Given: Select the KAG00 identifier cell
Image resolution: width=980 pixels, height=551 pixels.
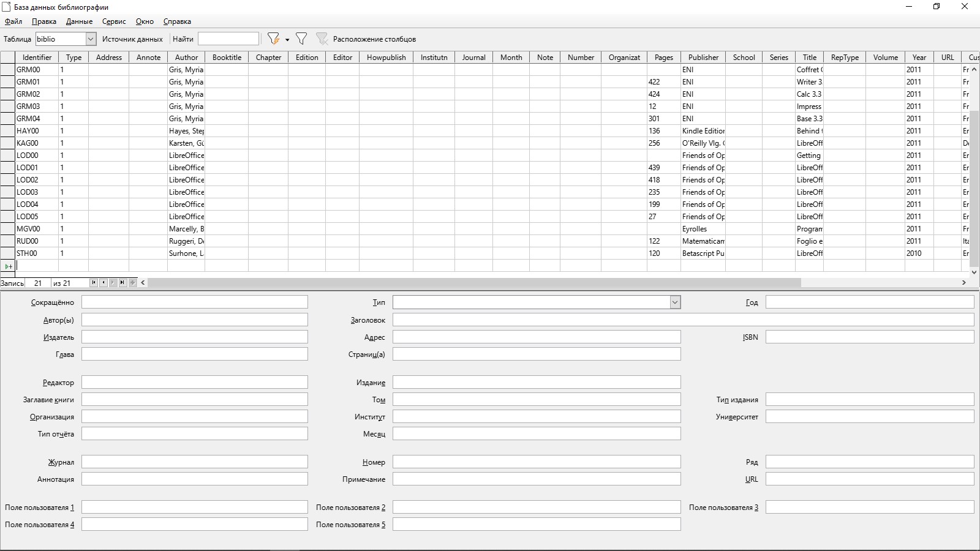Looking at the screenshot, I should tap(37, 143).
